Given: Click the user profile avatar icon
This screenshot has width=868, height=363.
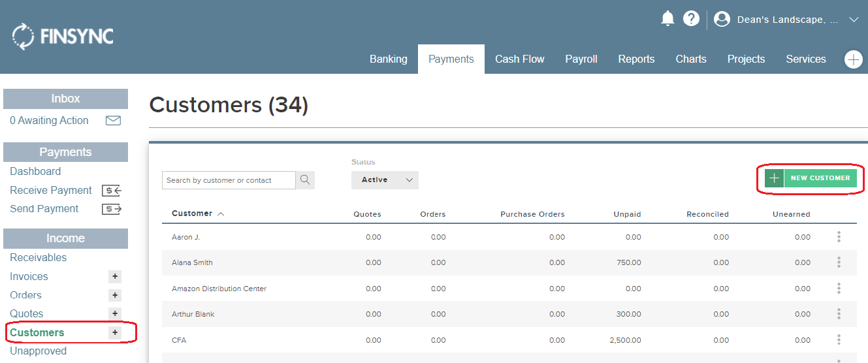Looking at the screenshot, I should tap(722, 20).
